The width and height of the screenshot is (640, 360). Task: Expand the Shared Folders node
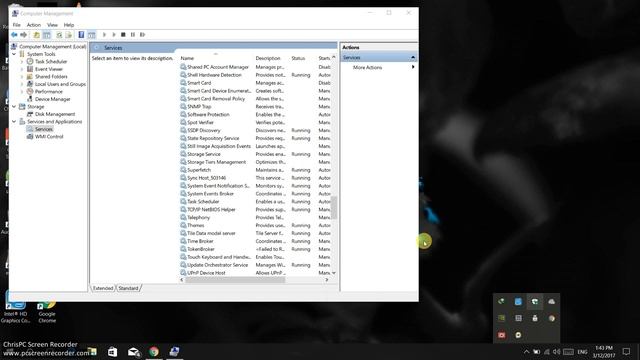22,77
